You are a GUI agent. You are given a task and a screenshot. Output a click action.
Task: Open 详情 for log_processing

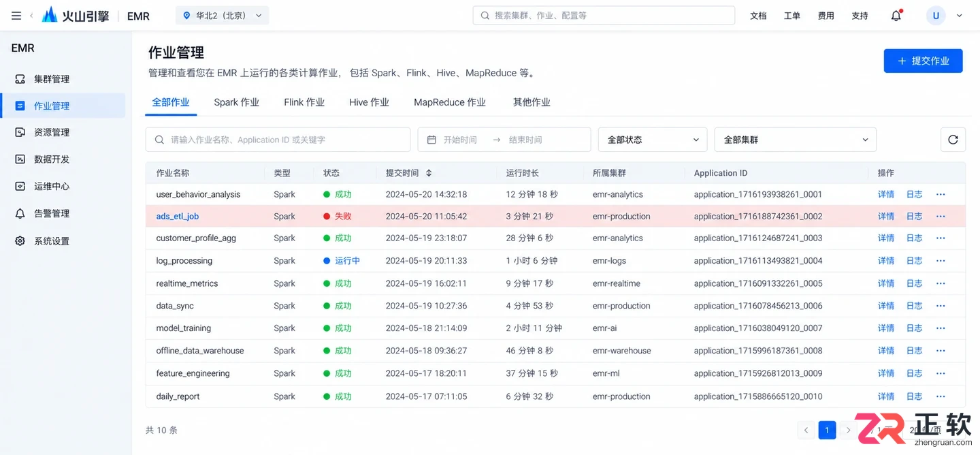click(x=886, y=261)
